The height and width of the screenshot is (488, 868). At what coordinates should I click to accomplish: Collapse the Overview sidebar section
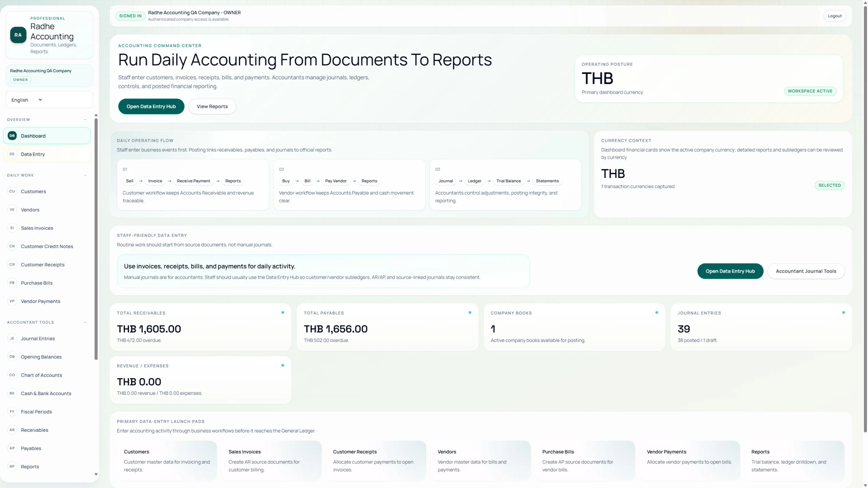tap(85, 120)
